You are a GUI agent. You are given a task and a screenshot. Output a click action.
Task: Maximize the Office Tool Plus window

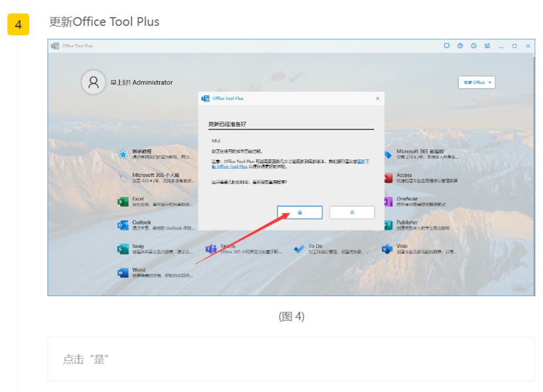tap(515, 46)
